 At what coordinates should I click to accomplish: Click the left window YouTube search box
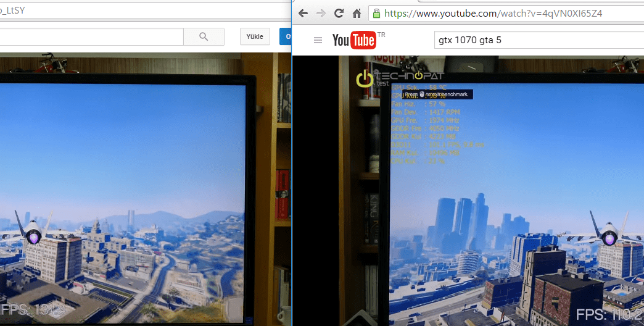(91, 36)
